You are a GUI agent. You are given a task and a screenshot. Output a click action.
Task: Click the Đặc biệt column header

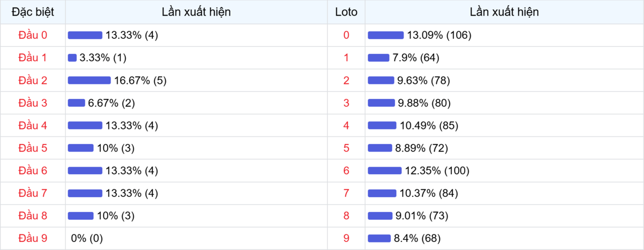(33, 12)
